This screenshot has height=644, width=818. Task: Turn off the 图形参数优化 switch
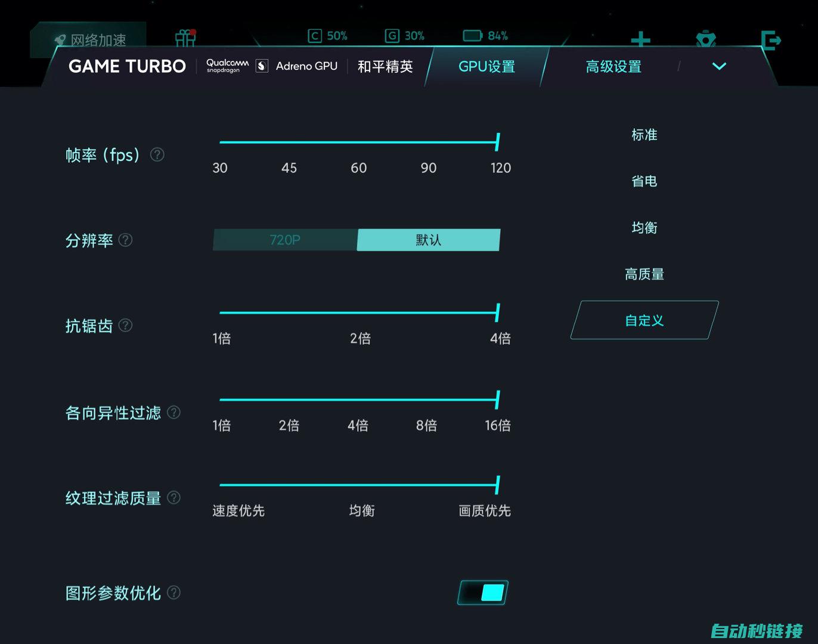[483, 593]
